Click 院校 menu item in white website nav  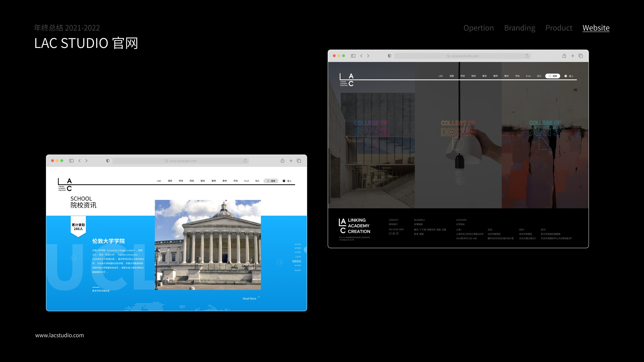192,181
